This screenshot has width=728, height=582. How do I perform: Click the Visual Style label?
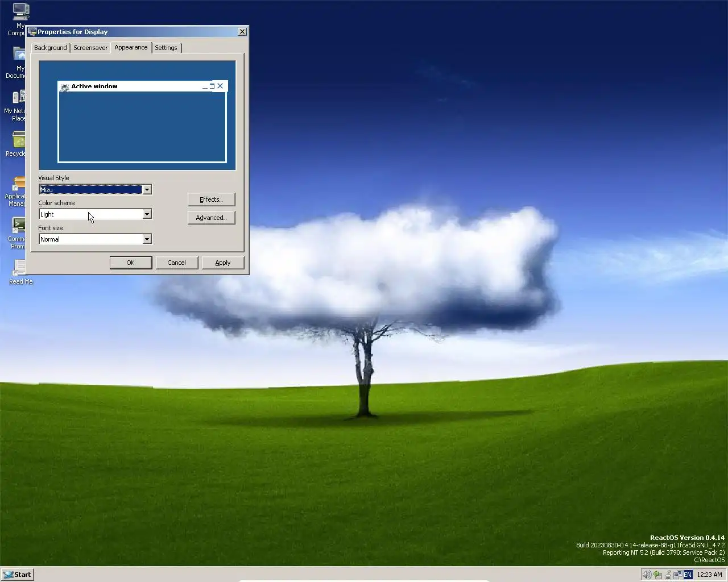point(53,178)
